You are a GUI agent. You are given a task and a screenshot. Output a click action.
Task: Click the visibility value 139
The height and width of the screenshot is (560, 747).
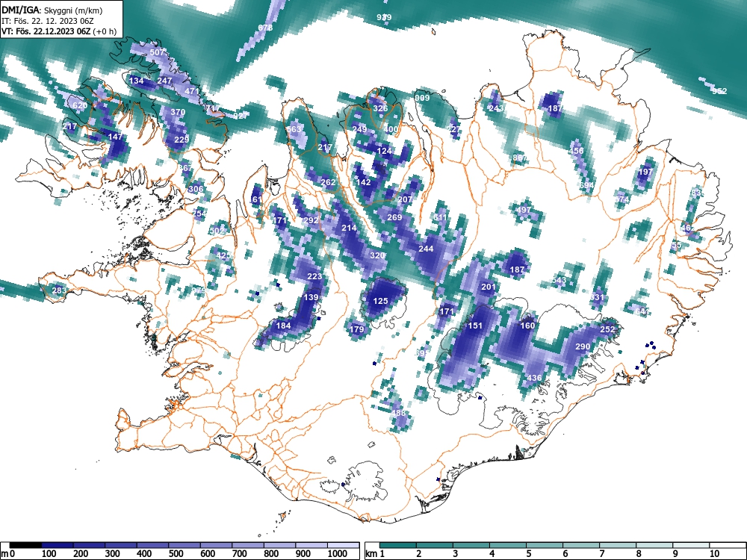tap(311, 297)
